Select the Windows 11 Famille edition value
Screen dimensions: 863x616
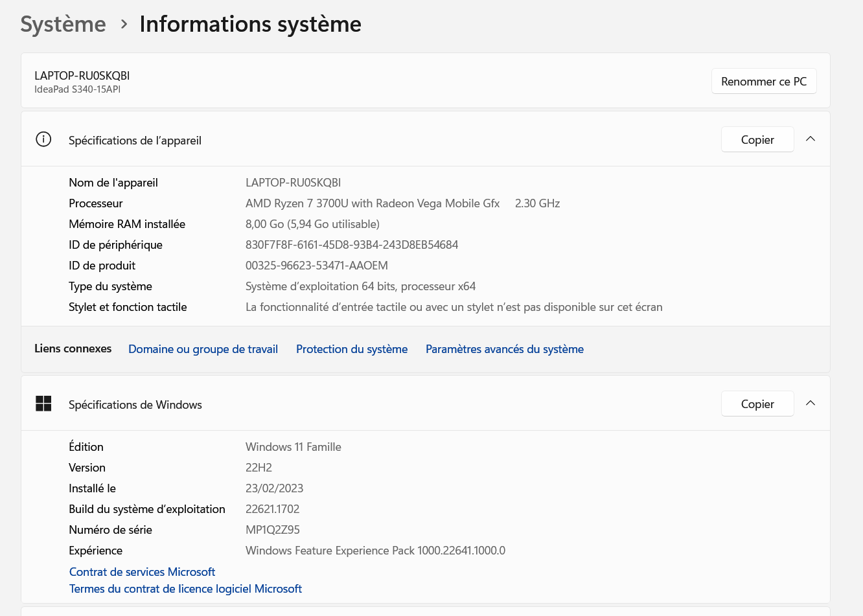[x=293, y=447]
